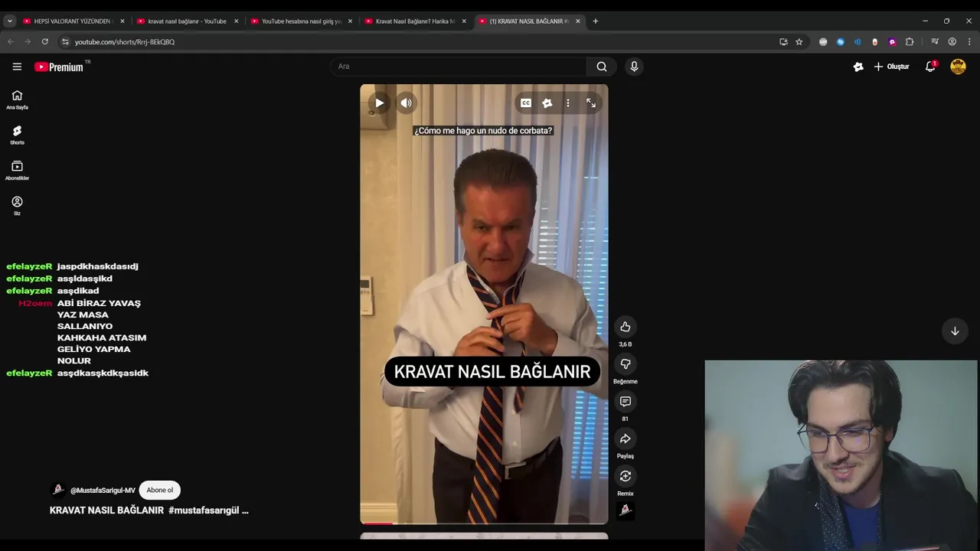The image size is (980, 551).
Task: Open Abonelikler in the sidebar
Action: pos(17,171)
